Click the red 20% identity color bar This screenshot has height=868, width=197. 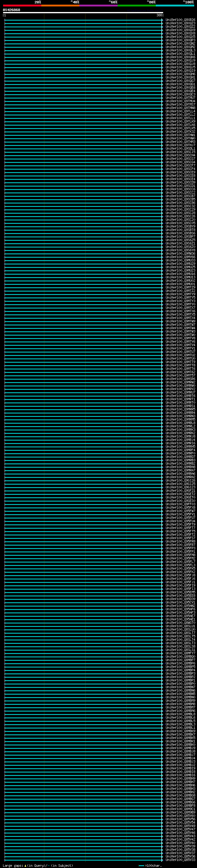click(22, 6)
